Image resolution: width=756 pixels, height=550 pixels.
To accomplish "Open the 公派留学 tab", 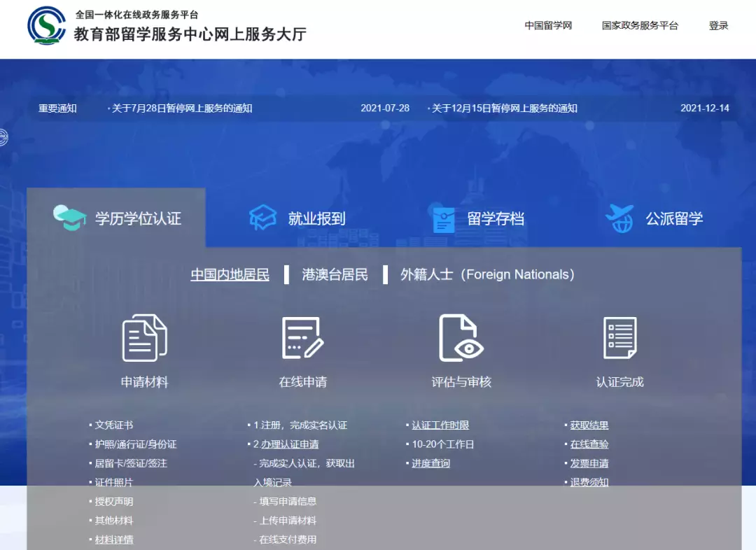I will pyautogui.click(x=673, y=218).
